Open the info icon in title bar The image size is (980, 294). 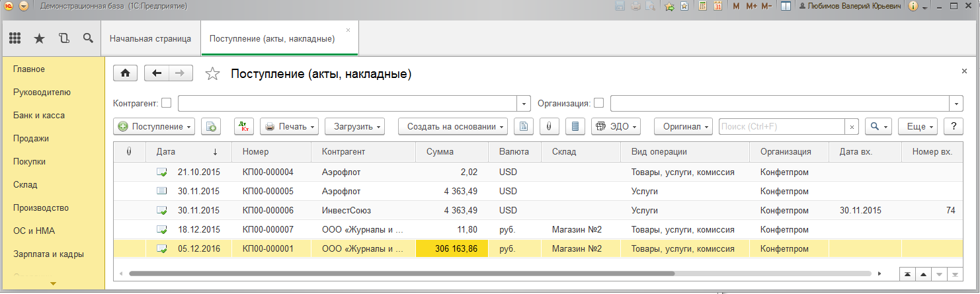coord(913,7)
